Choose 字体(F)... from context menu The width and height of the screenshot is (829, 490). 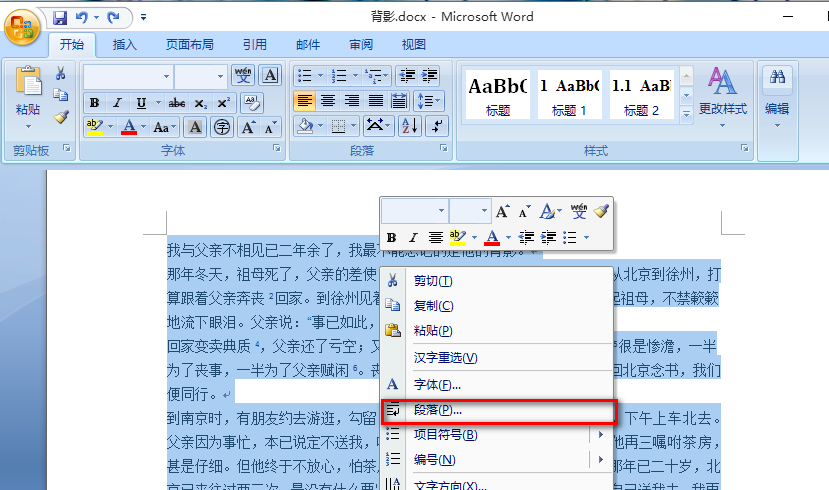[497, 385]
